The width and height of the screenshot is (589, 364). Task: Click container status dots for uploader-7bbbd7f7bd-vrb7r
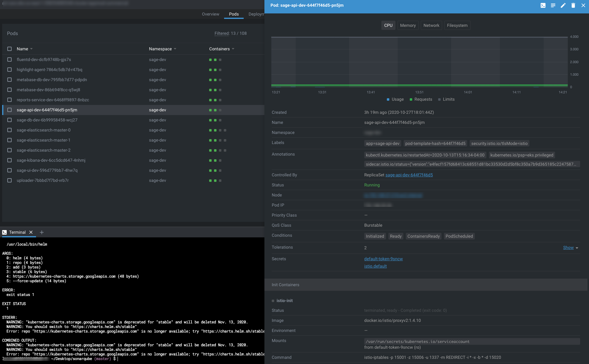215,181
